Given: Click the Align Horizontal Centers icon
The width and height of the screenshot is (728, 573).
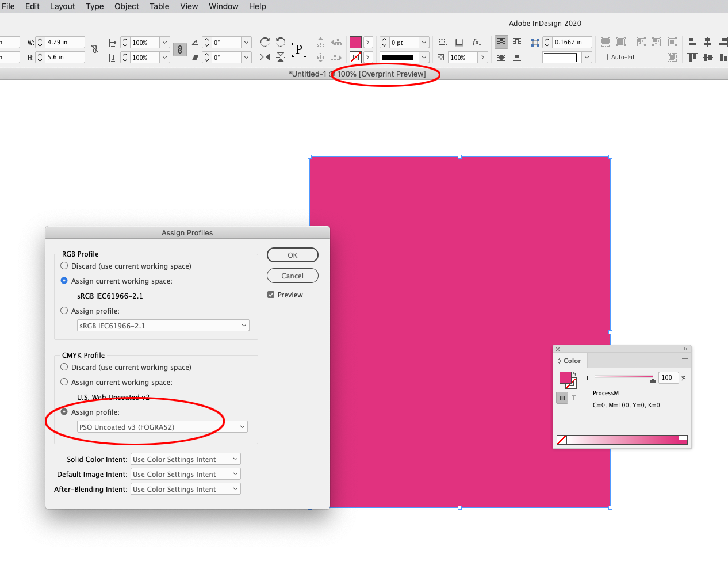Looking at the screenshot, I should (707, 42).
